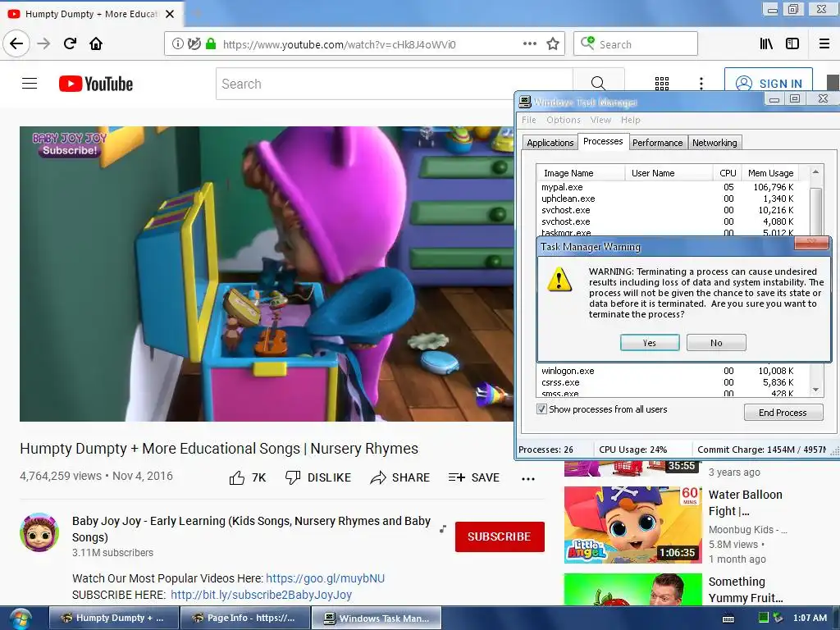
Task: Toggle the browser sidebar icon
Action: pyautogui.click(x=792, y=44)
